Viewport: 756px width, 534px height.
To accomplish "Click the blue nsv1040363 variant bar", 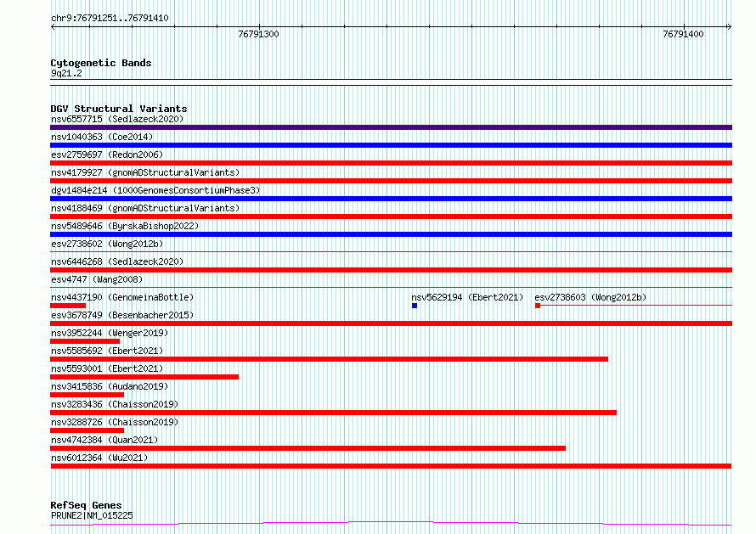I will (391, 145).
